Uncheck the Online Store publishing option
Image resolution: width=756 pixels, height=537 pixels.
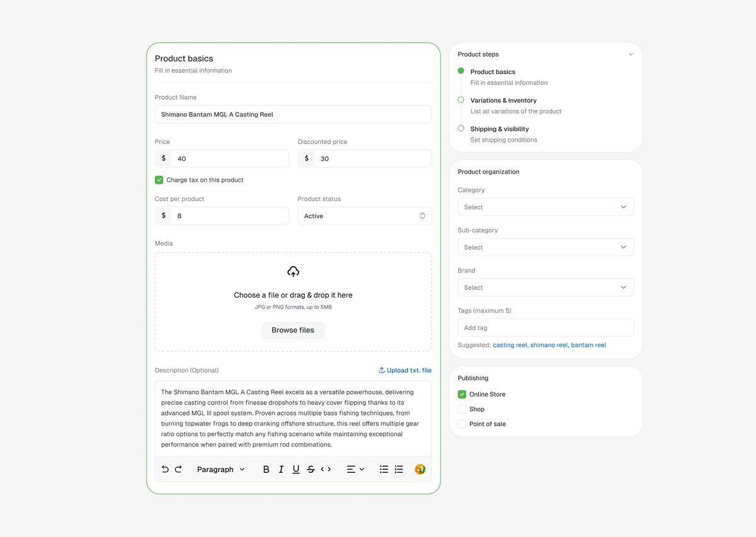[x=462, y=394]
